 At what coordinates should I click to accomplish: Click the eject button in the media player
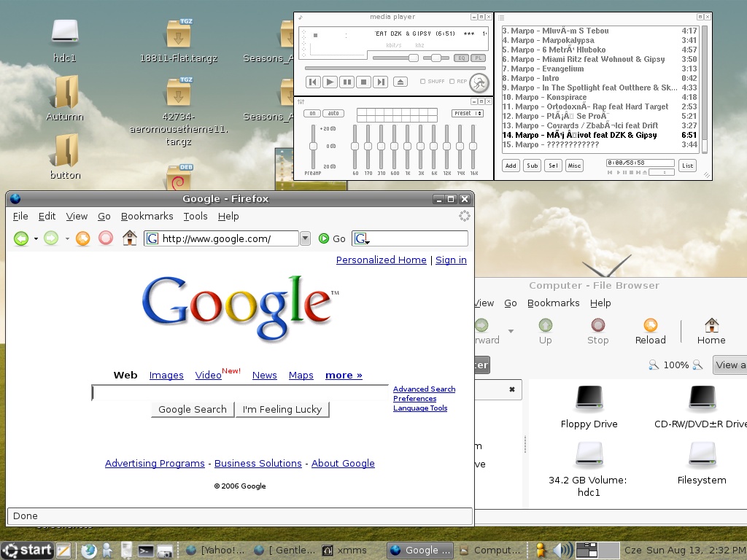click(400, 82)
